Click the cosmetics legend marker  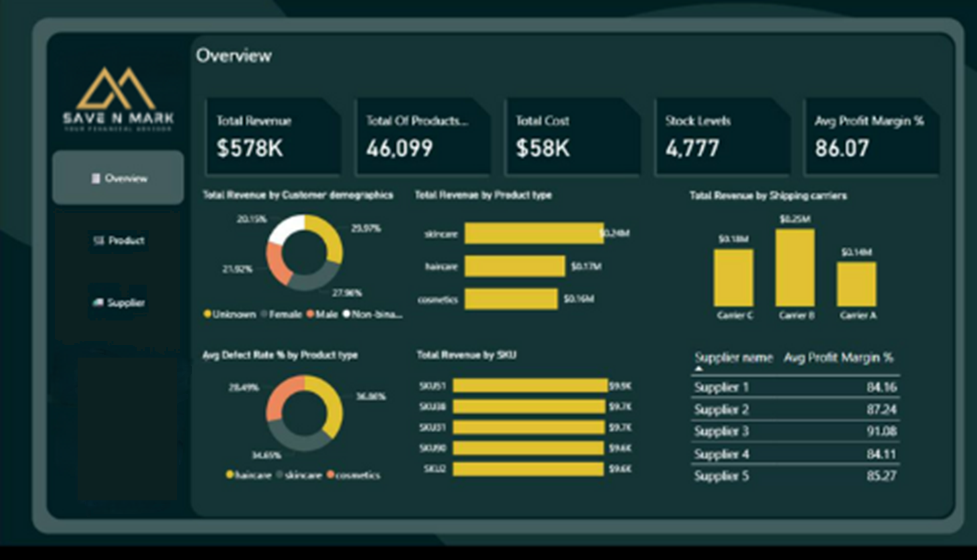pos(331,475)
